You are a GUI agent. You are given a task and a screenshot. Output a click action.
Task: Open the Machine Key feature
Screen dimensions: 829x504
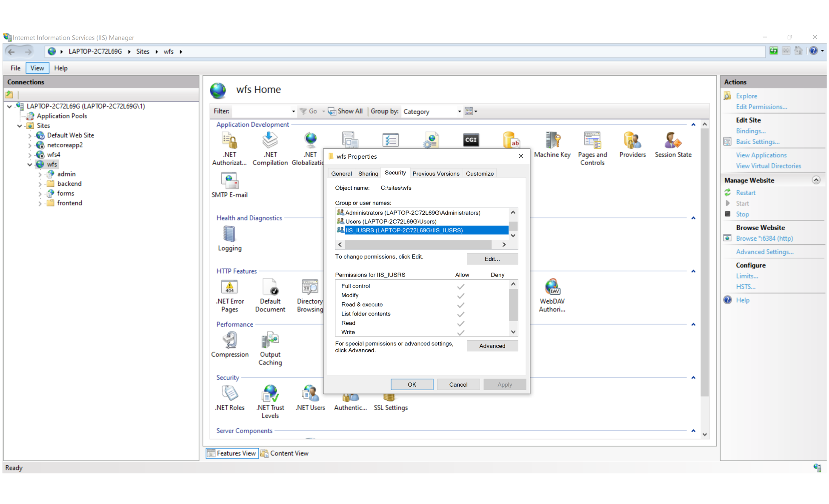[x=552, y=145]
